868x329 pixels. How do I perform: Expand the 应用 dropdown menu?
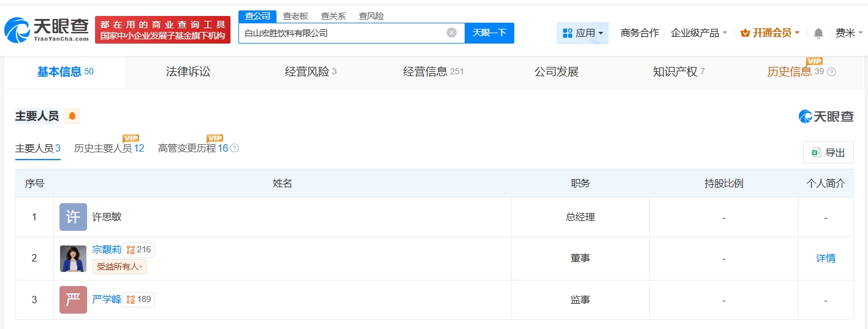tap(582, 33)
